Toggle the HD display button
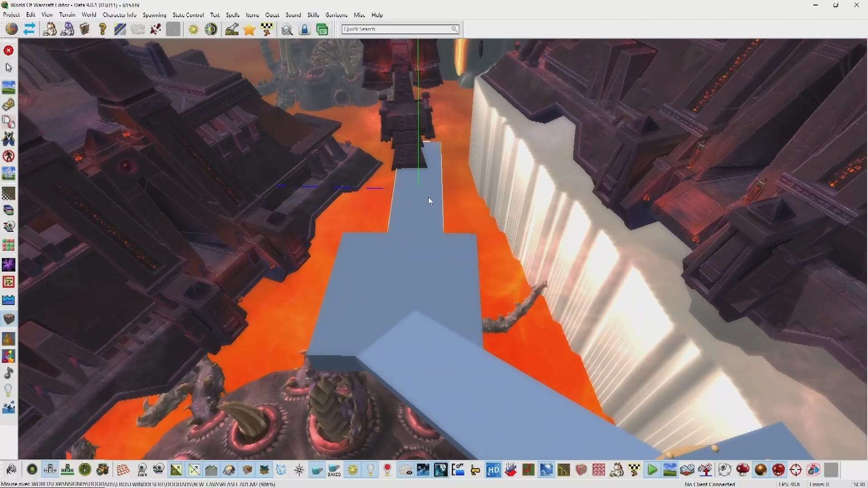The width and height of the screenshot is (868, 488). 493,470
